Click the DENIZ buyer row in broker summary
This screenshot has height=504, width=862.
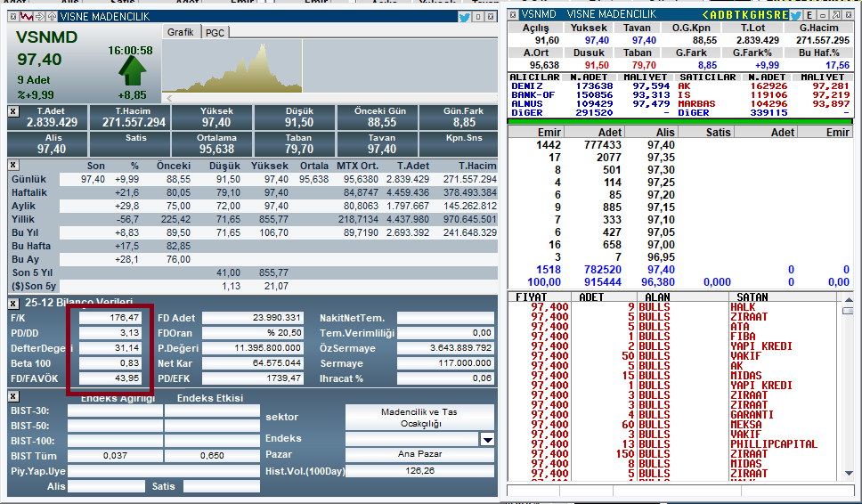click(x=591, y=86)
